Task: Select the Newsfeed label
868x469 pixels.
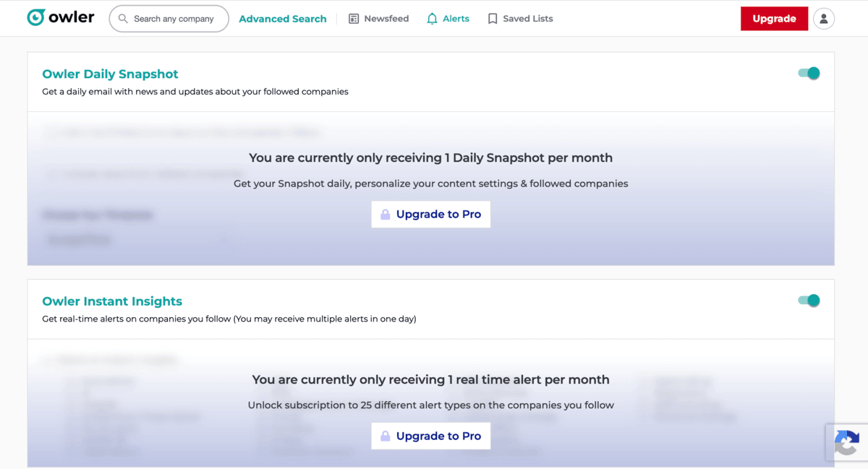Action: coord(386,19)
